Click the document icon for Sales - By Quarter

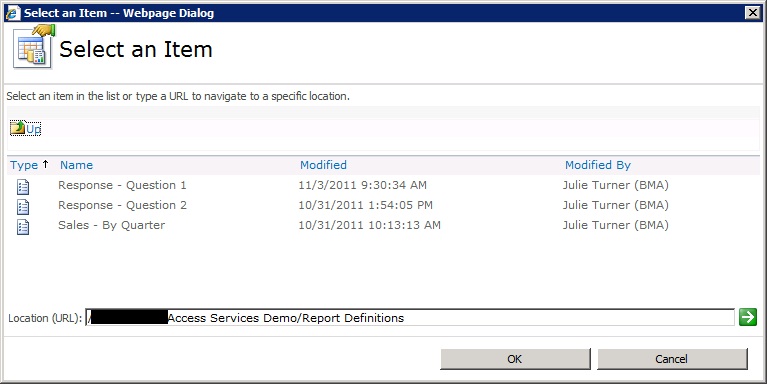23,227
